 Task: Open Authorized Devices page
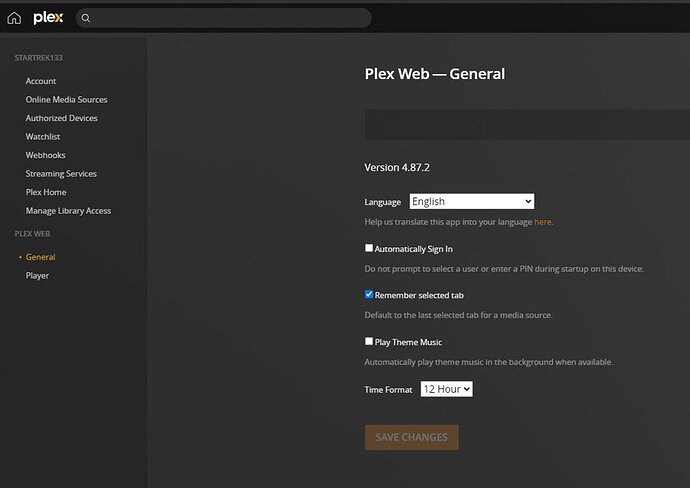pos(61,118)
